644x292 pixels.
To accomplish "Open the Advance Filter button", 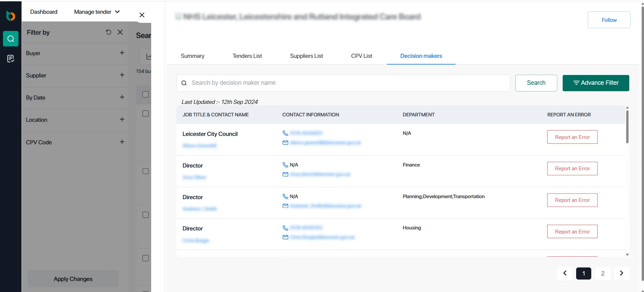I will pos(596,83).
